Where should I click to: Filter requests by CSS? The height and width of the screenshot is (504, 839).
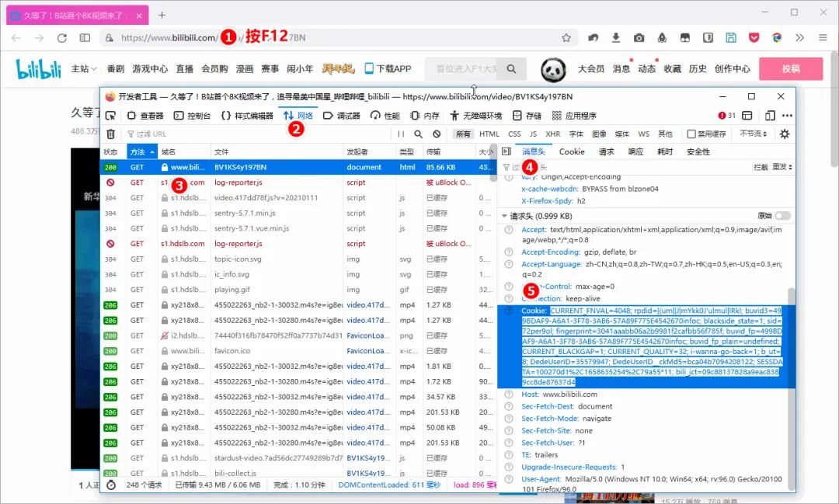tap(514, 134)
